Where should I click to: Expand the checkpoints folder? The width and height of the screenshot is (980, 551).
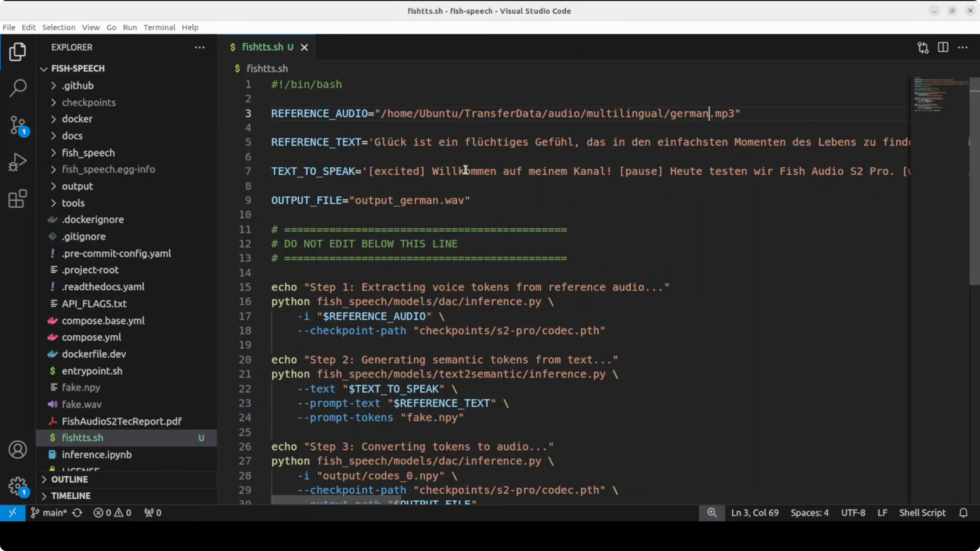(89, 103)
